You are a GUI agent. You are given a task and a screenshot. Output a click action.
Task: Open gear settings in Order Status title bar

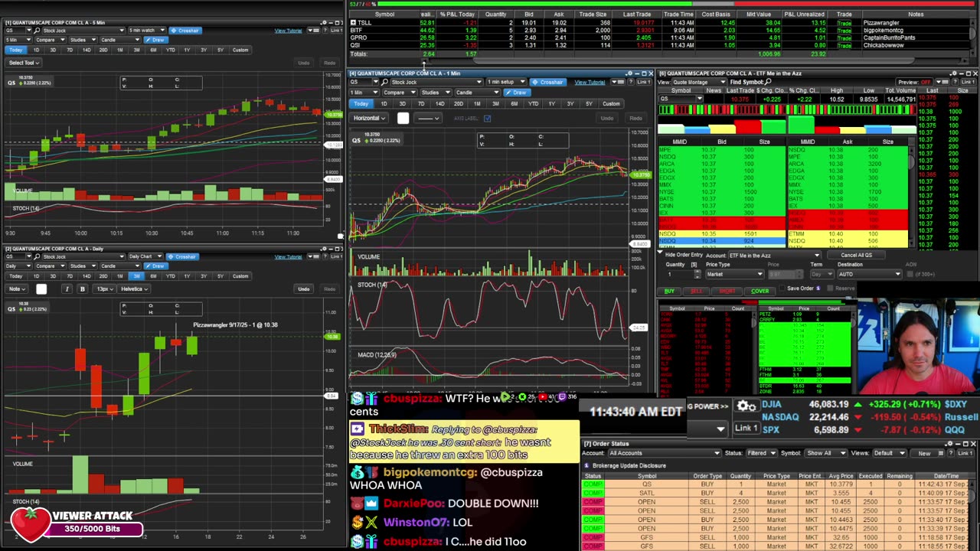(949, 443)
